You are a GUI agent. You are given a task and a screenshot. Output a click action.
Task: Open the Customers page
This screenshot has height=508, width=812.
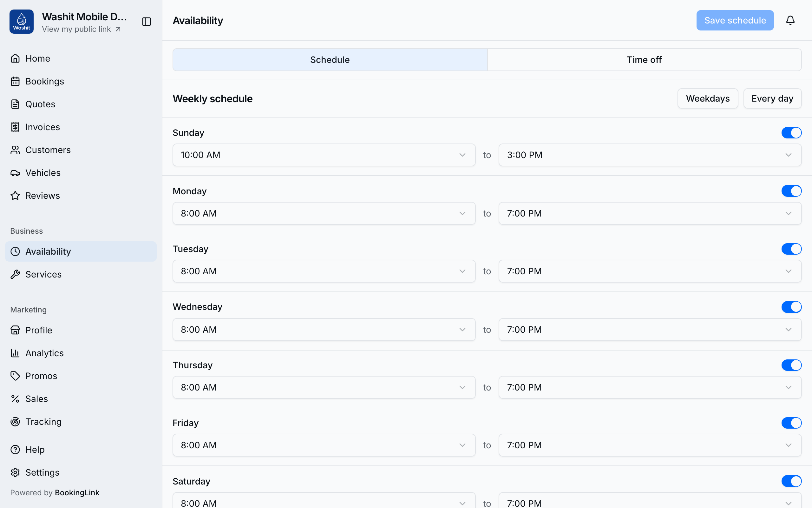click(81, 150)
